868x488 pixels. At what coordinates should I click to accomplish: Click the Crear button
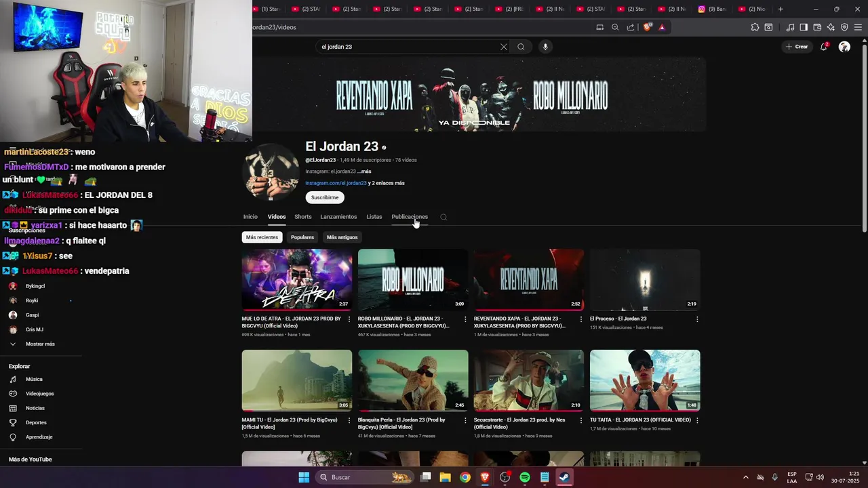[x=797, y=47]
